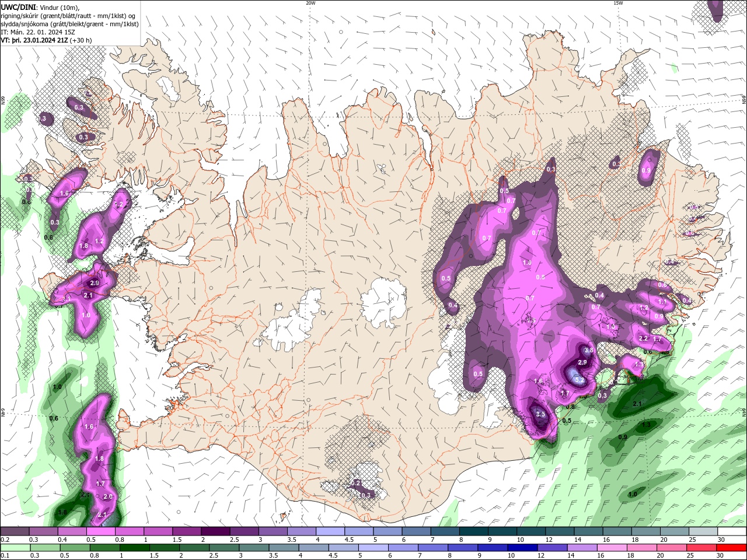Click the 'slydda/snjókoma' sleet/snow description line
The height and width of the screenshot is (560, 747).
coord(69,23)
